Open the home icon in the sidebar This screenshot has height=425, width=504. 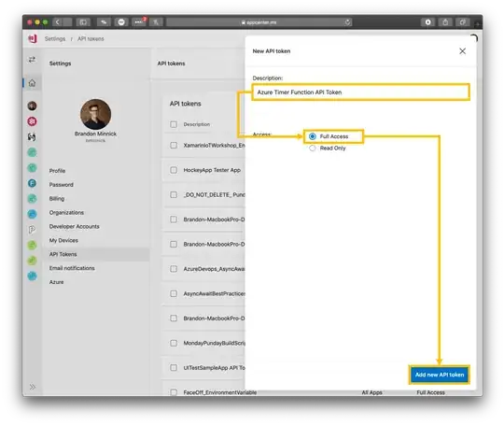tap(32, 83)
